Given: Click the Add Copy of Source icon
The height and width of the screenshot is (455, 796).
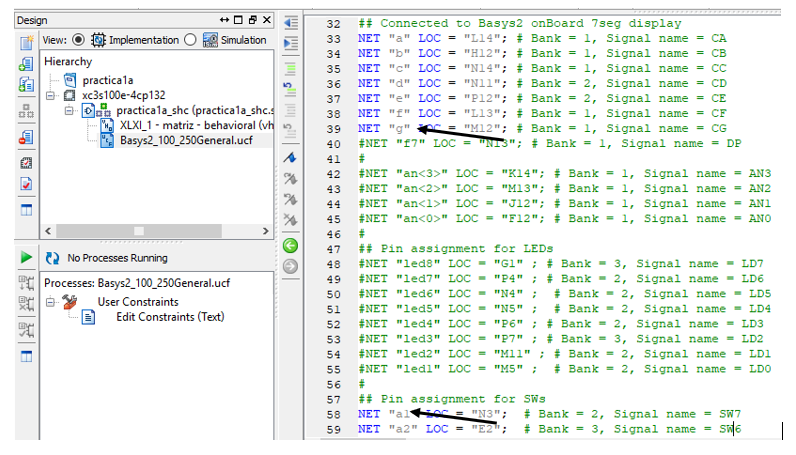Looking at the screenshot, I should pyautogui.click(x=26, y=84).
